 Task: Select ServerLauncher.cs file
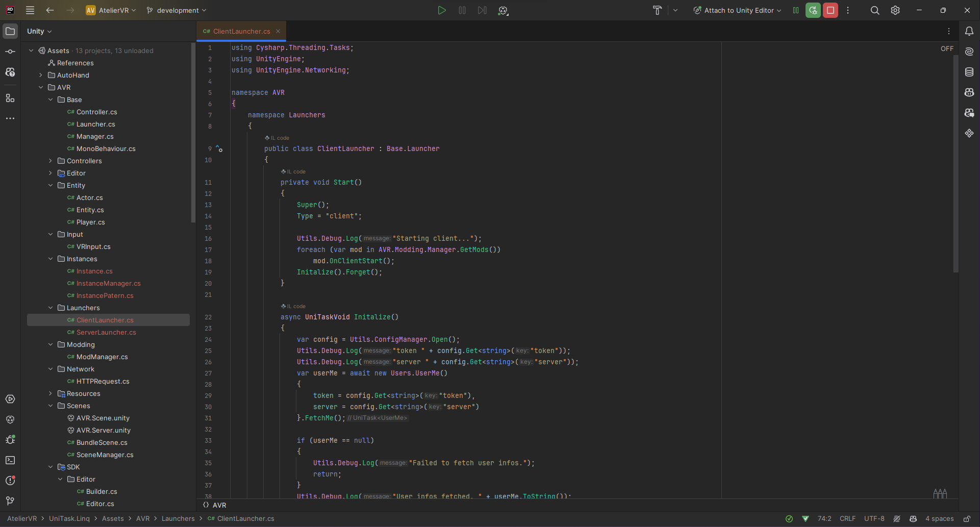(x=106, y=332)
